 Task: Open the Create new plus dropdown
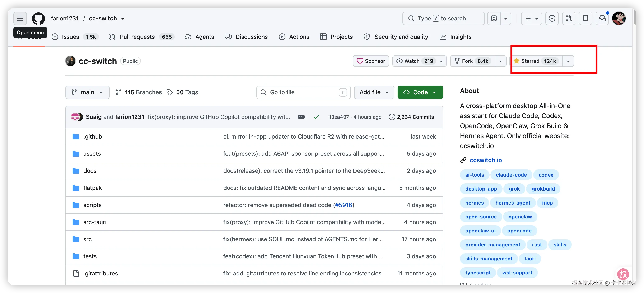point(531,18)
